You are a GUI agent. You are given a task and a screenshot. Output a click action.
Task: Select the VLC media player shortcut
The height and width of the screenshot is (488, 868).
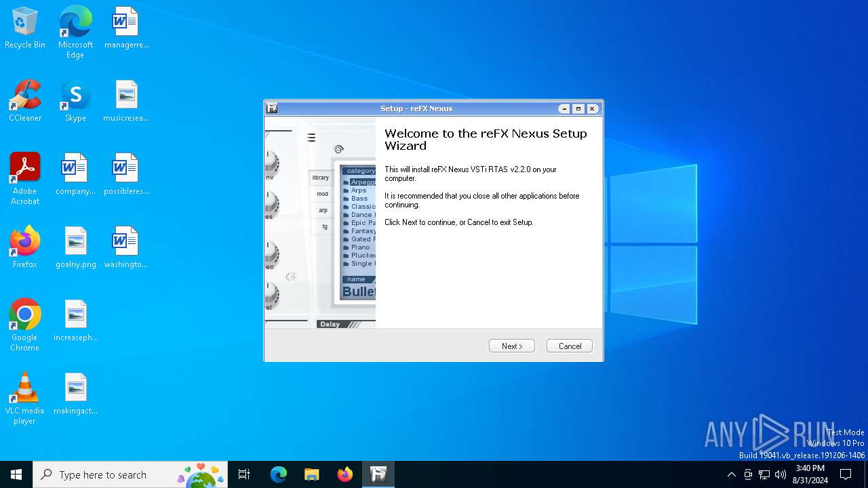(25, 399)
